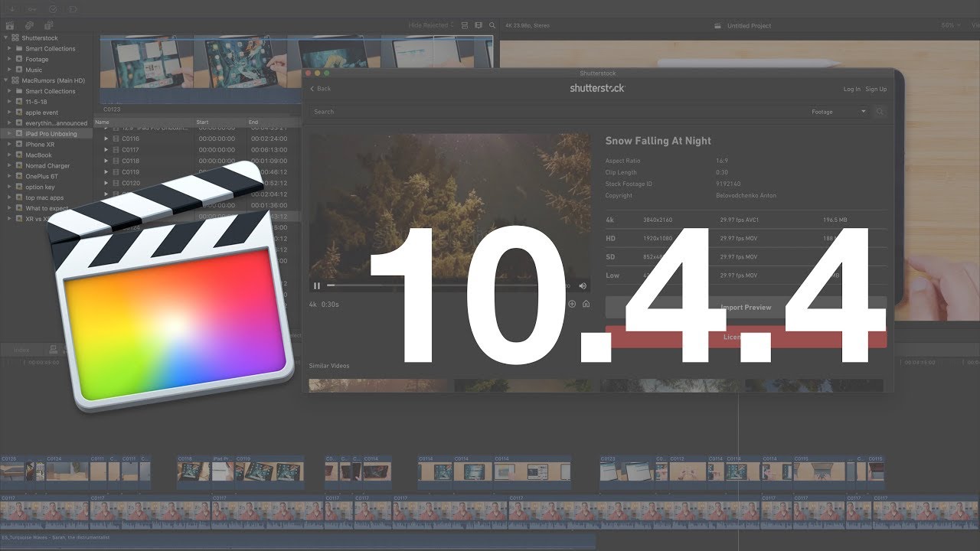Go Back in the Shutterstock window

(x=321, y=89)
